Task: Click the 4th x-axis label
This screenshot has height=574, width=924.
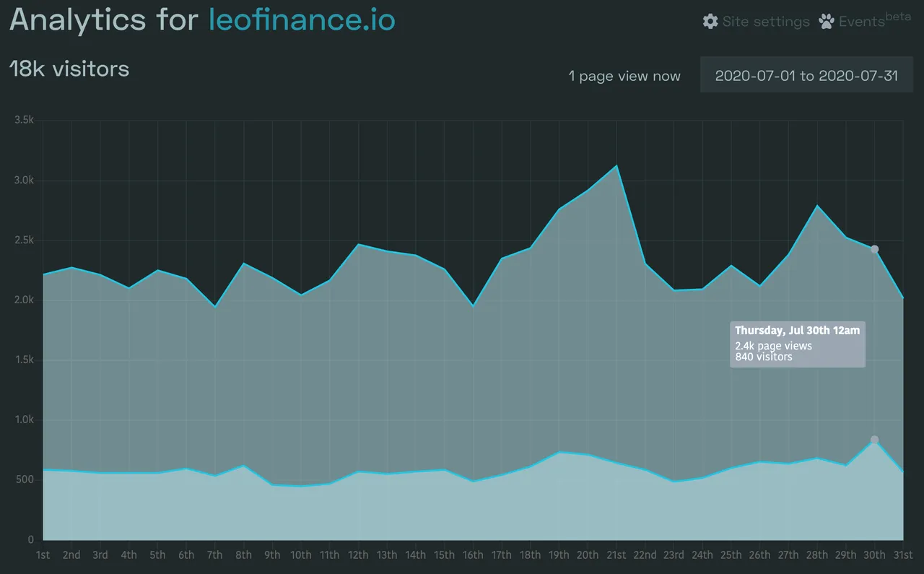Action: 129,555
